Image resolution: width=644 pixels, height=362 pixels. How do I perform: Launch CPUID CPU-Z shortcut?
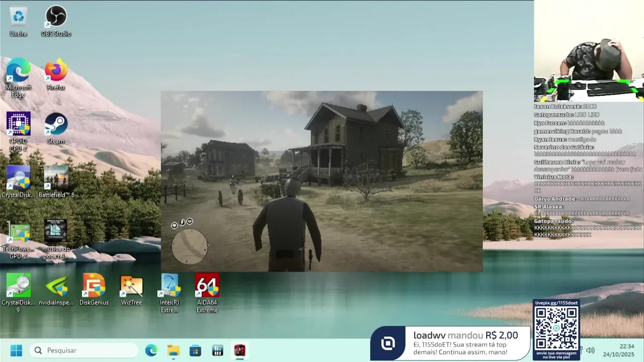click(18, 132)
